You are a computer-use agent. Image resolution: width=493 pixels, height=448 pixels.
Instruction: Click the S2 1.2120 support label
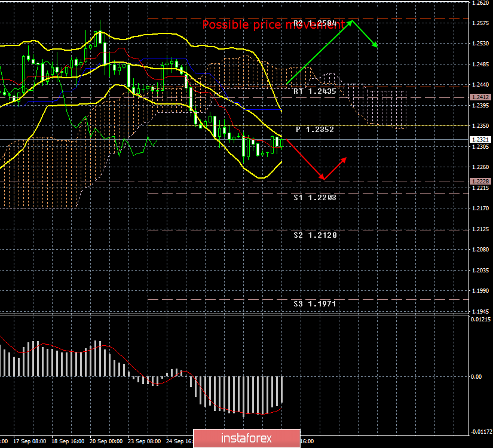(x=316, y=235)
